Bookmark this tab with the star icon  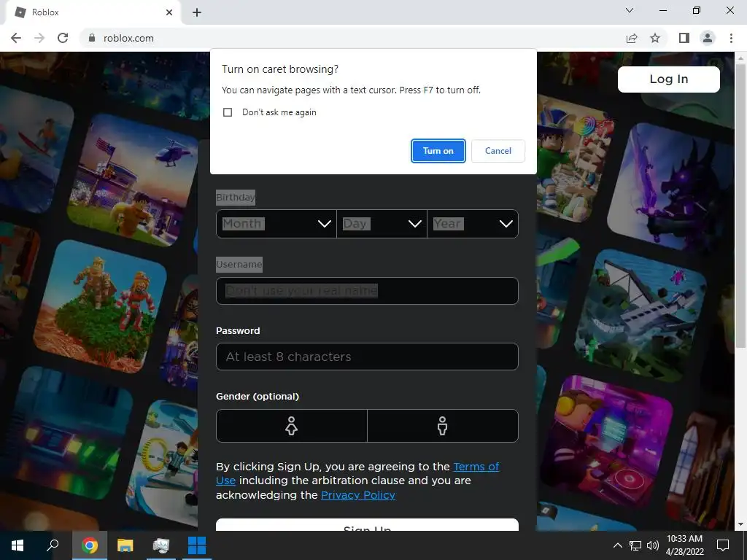point(655,38)
